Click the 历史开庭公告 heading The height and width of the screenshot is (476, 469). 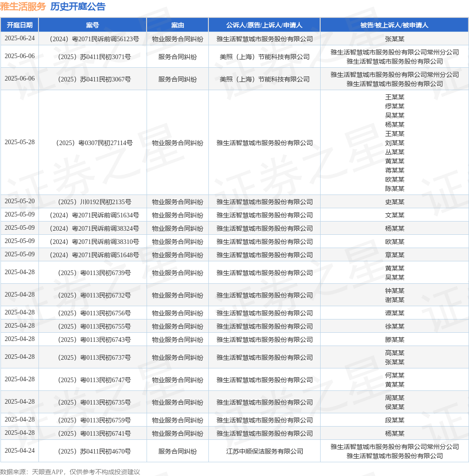78,6
